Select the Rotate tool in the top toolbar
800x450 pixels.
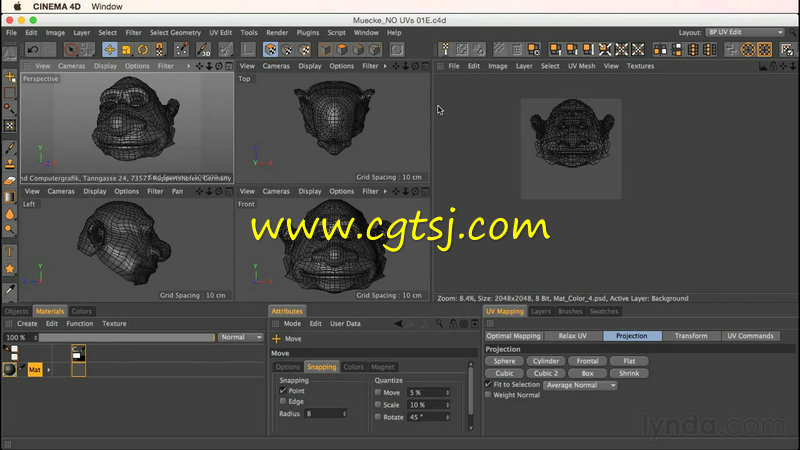coord(143,49)
